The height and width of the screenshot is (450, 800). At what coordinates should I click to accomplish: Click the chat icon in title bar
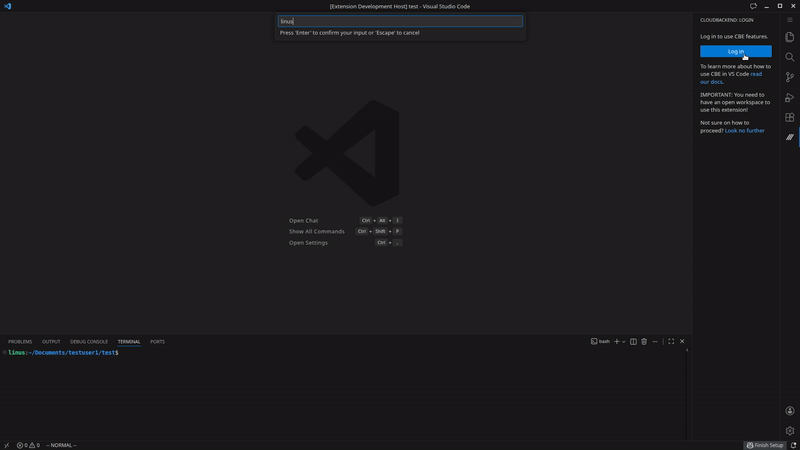click(x=753, y=6)
